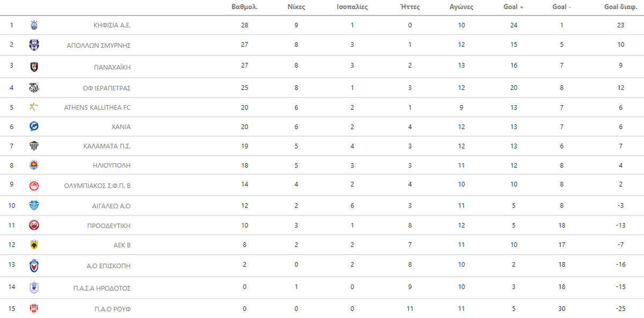The height and width of the screenshot is (318, 644).
Task: Click the ΑΠΟΛΛΩΝ ΣΜΥΡΝΗΣ team logo
Action: [34, 45]
